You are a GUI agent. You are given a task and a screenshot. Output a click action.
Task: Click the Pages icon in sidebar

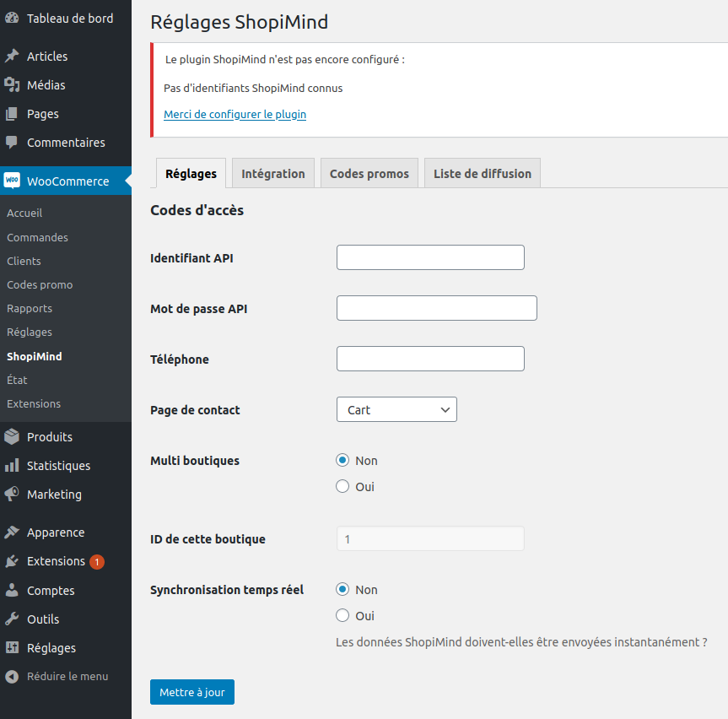12,114
